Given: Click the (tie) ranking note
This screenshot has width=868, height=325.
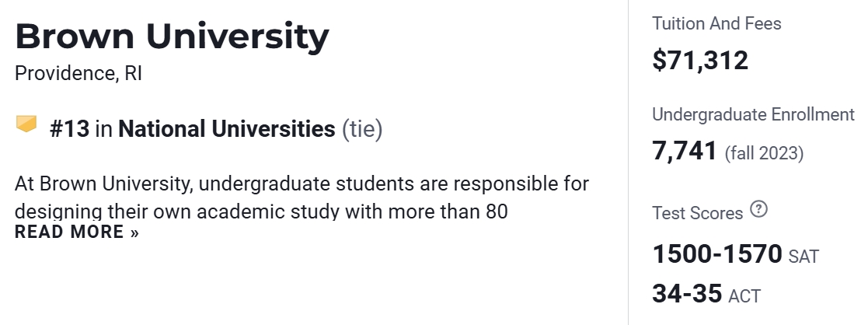Looking at the screenshot, I should point(362,128).
